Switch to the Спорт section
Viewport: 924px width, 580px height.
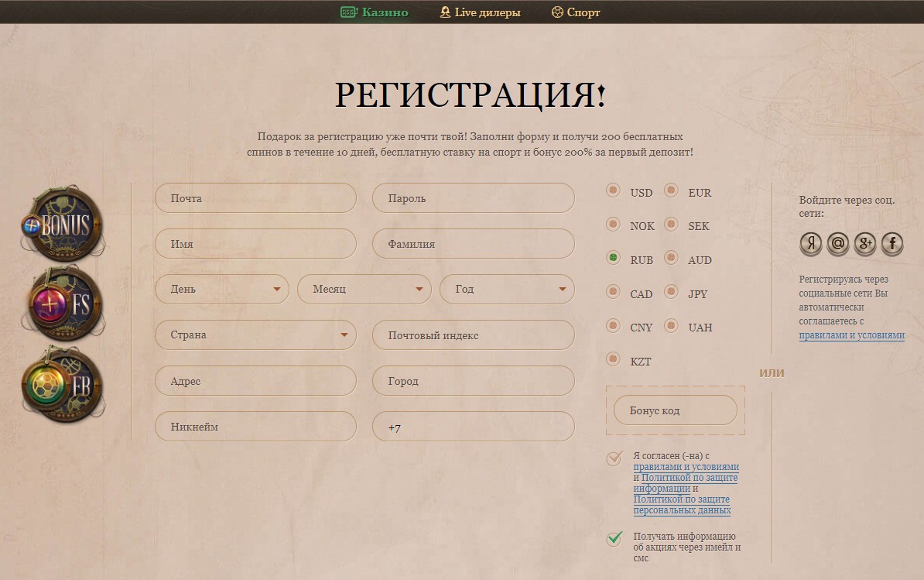point(576,12)
